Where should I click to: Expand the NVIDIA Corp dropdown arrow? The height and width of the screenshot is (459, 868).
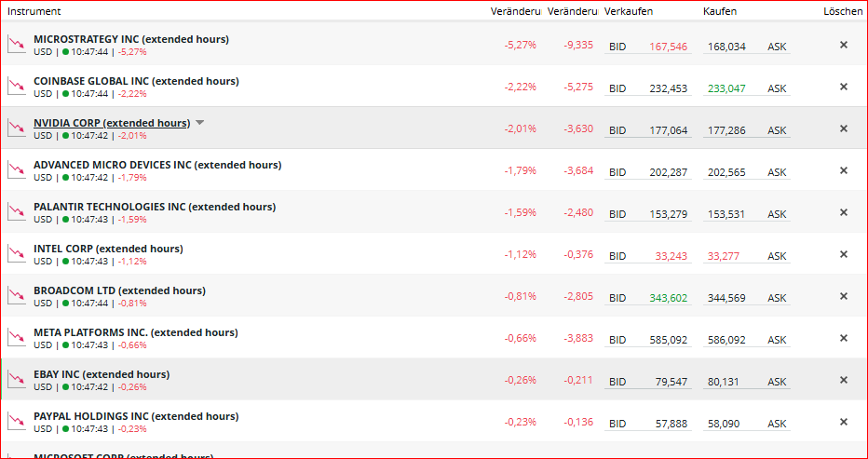tap(200, 123)
